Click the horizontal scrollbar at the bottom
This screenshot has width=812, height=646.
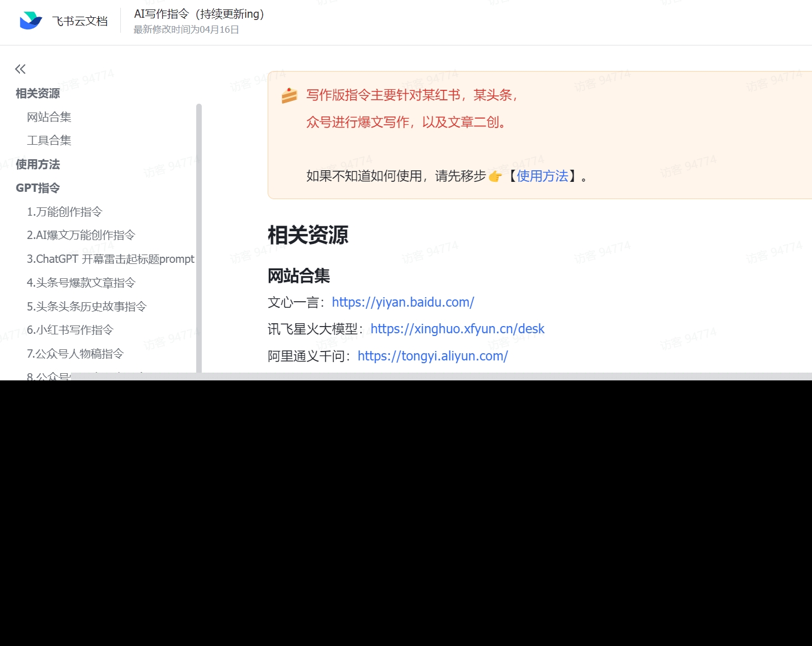442,377
